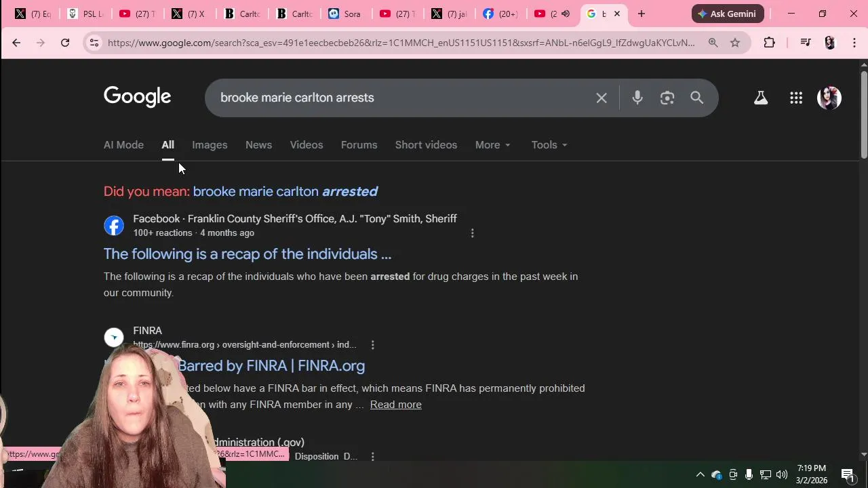This screenshot has width=868, height=488.
Task: Search by image with camera lens icon
Action: tap(667, 98)
